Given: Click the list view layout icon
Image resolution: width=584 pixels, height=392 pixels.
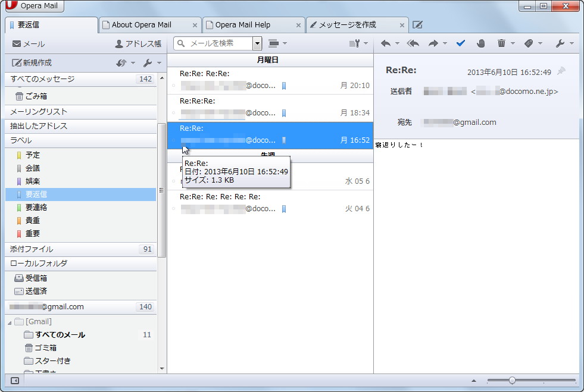Looking at the screenshot, I should click(x=273, y=43).
